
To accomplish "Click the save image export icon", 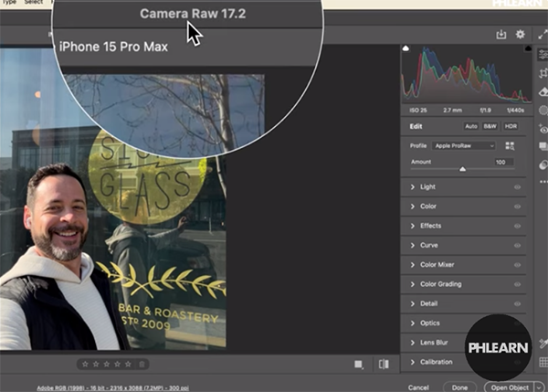I will [501, 35].
